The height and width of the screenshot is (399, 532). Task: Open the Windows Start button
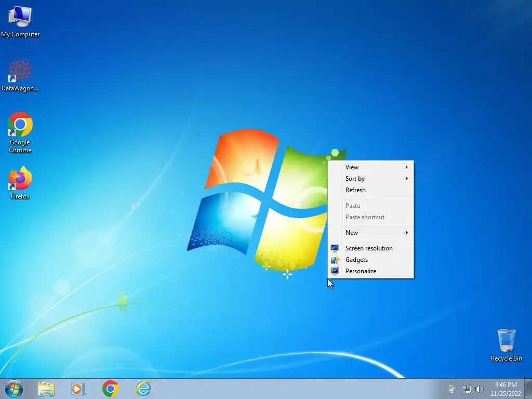point(14,389)
